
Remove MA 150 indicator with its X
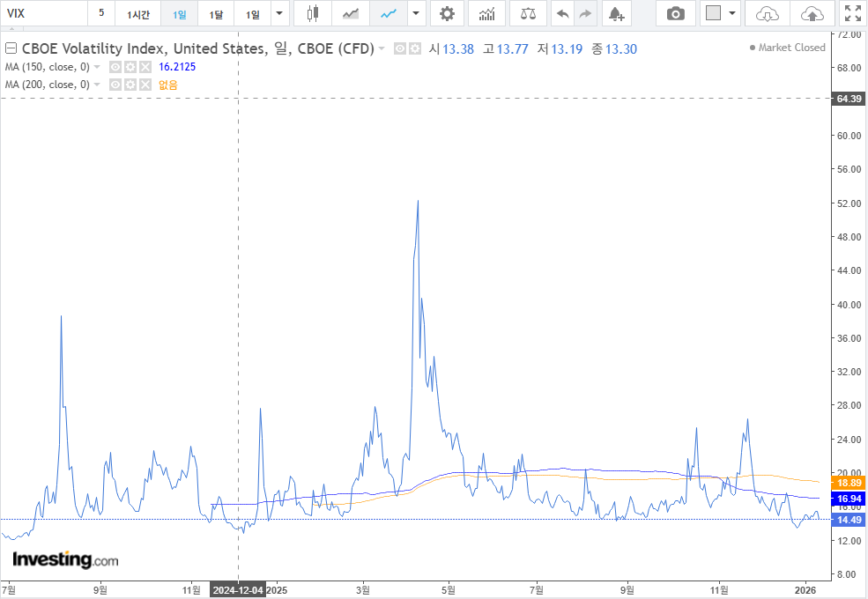point(145,67)
